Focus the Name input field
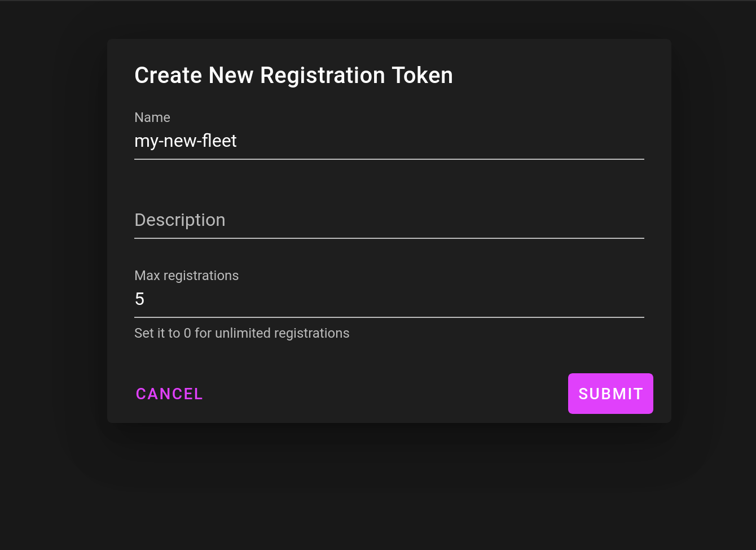Image resolution: width=756 pixels, height=550 pixels. pos(389,141)
